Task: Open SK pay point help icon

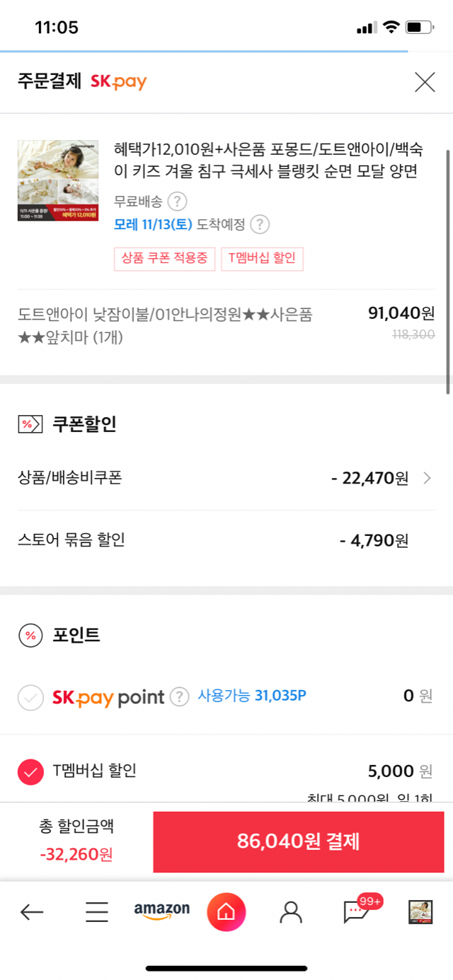Action: tap(180, 696)
